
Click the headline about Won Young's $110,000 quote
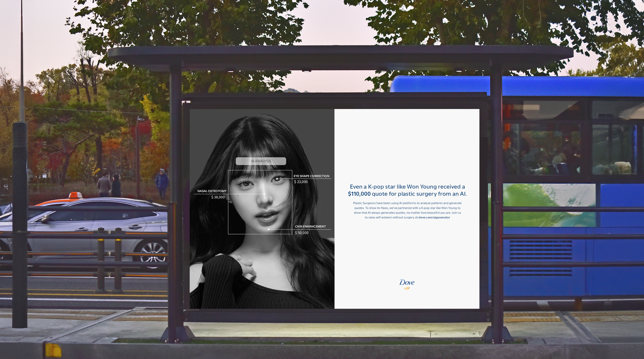tap(407, 190)
